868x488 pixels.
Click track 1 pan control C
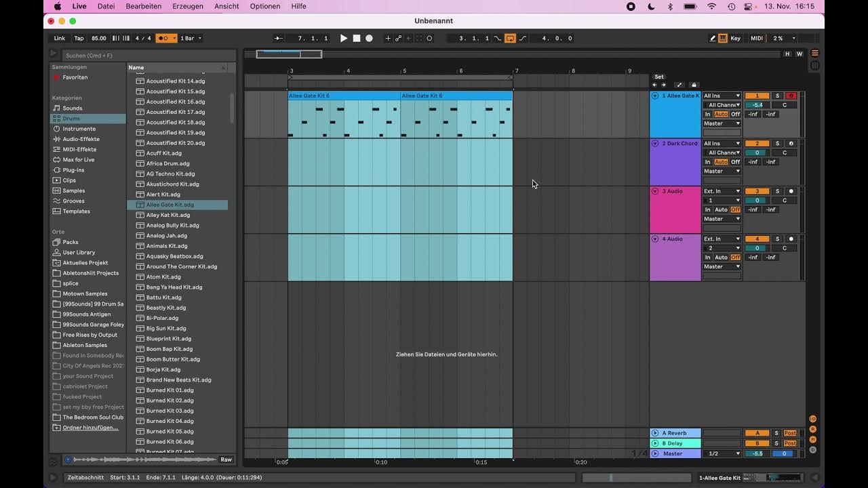point(785,105)
